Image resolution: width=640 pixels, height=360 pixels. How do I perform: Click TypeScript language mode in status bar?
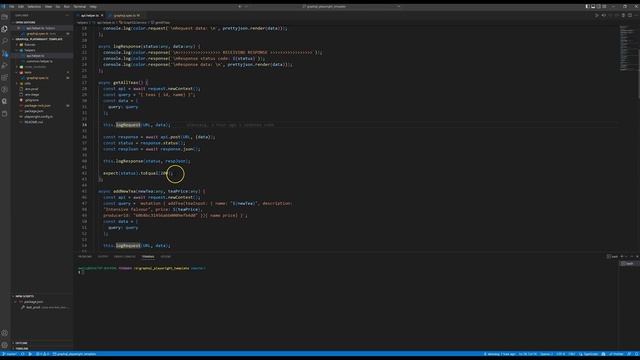[590, 354]
